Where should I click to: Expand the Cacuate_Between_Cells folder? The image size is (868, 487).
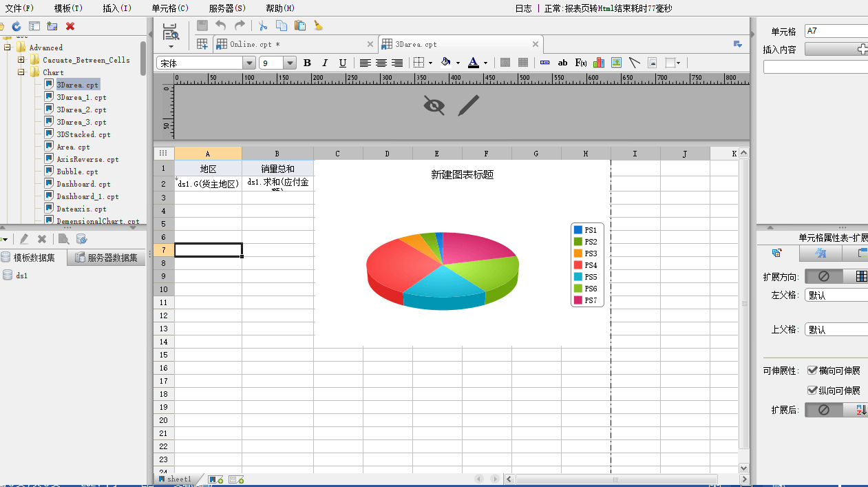(21, 60)
